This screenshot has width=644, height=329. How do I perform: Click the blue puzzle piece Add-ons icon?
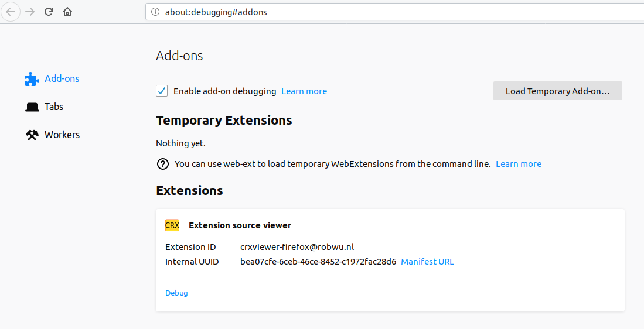[32, 79]
